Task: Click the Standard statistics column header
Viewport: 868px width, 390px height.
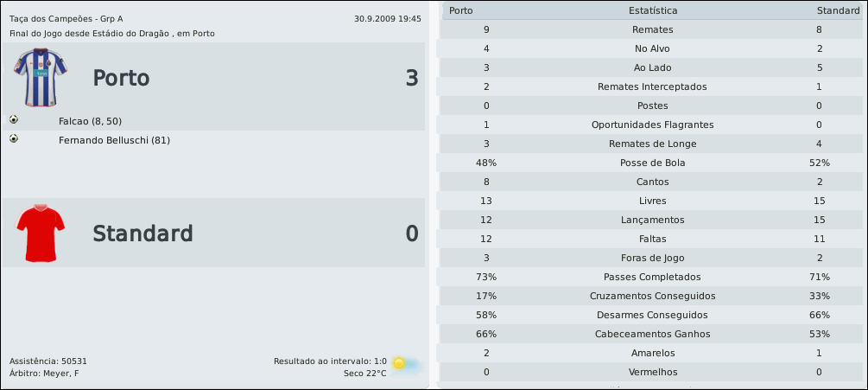Action: (838, 10)
